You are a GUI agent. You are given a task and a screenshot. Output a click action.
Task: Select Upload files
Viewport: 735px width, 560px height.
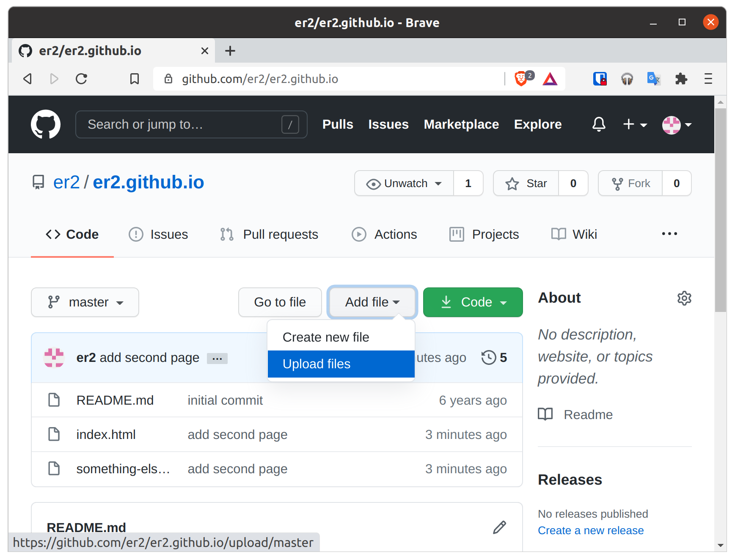click(341, 364)
